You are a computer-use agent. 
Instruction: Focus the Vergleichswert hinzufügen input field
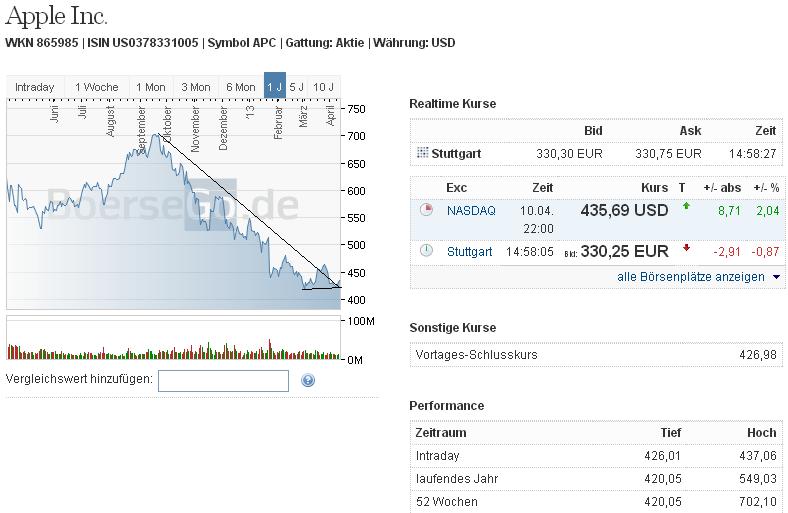223,380
